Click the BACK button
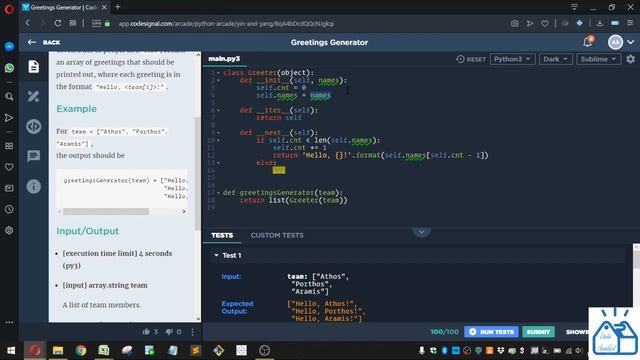The width and height of the screenshot is (640, 360). (x=44, y=42)
